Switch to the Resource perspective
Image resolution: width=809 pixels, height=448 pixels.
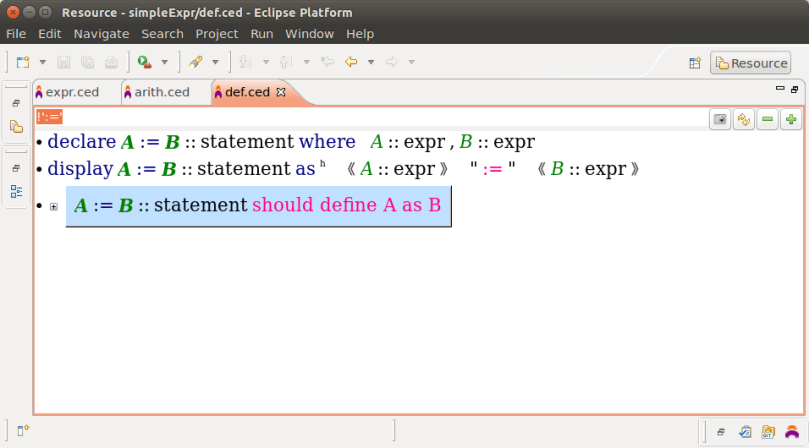(750, 63)
